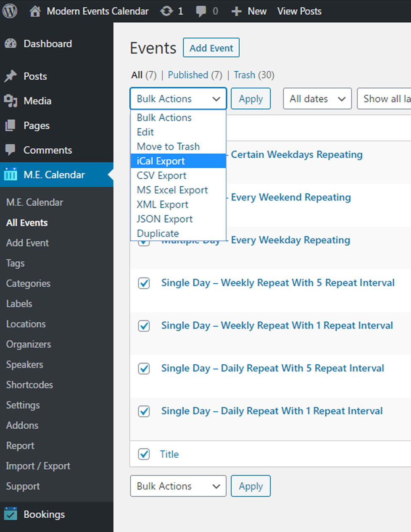Open Categories submenu item
Image resolution: width=411 pixels, height=532 pixels.
point(28,284)
